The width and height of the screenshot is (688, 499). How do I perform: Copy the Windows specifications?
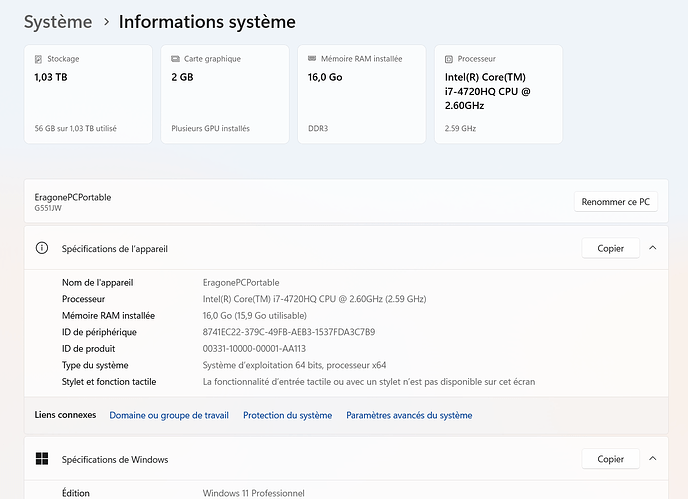(610, 459)
